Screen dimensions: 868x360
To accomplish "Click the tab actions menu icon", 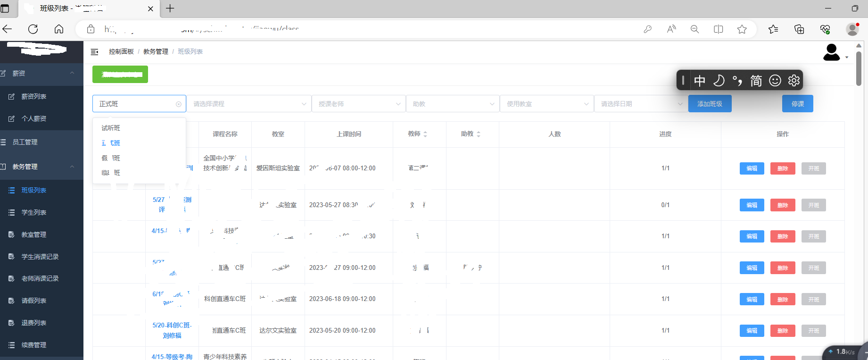I will (5, 8).
